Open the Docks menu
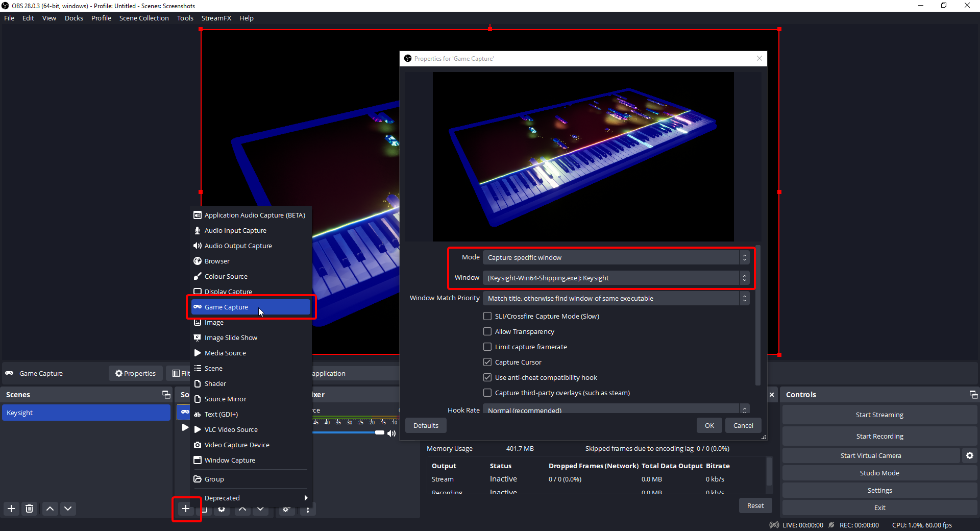 (x=74, y=18)
